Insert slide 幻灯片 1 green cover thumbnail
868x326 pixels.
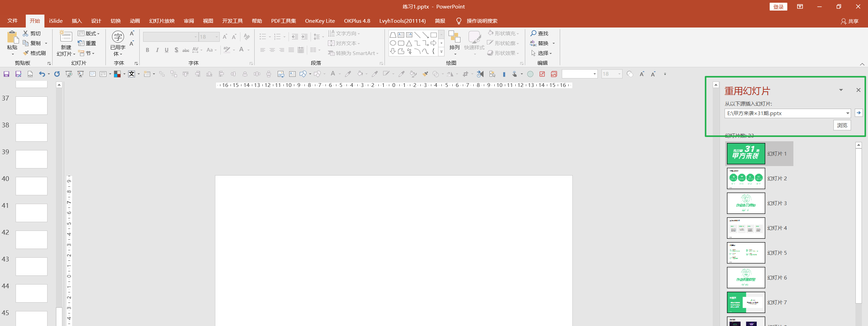[x=746, y=153]
